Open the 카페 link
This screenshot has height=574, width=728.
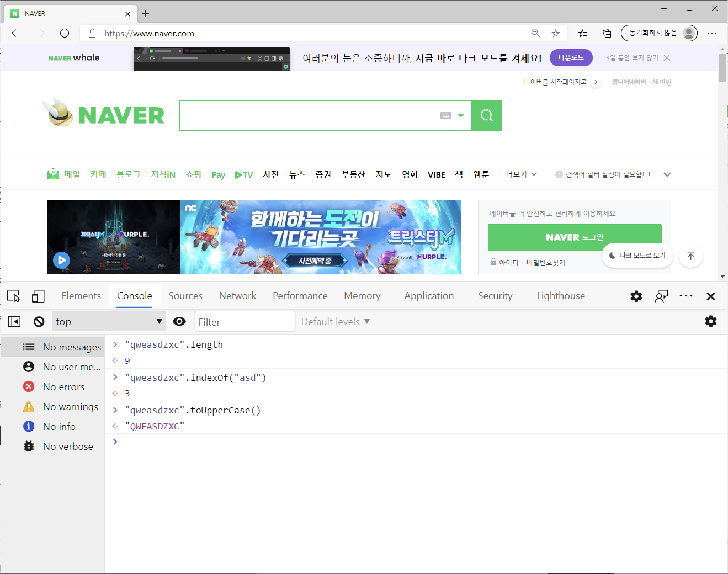click(x=98, y=174)
